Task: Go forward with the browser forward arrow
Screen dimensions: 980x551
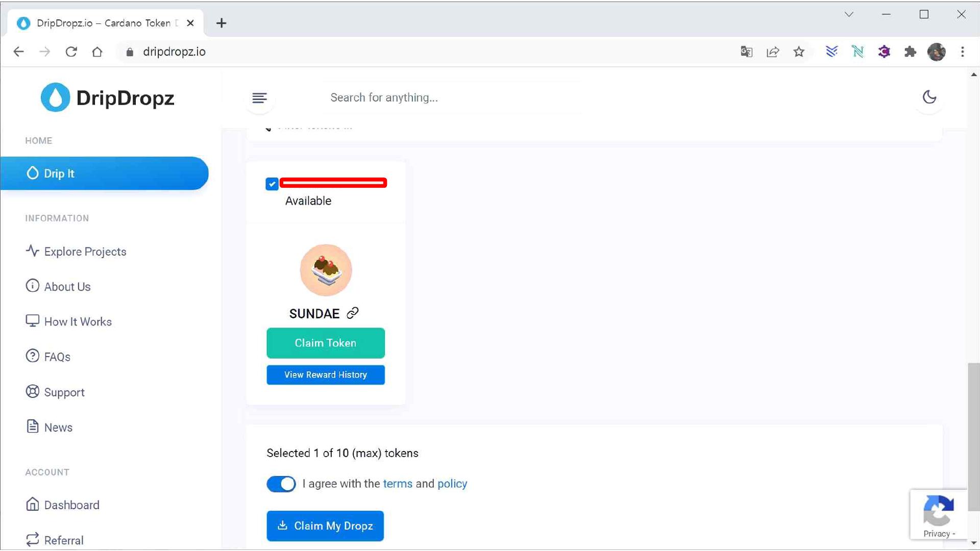Action: pos(45,52)
